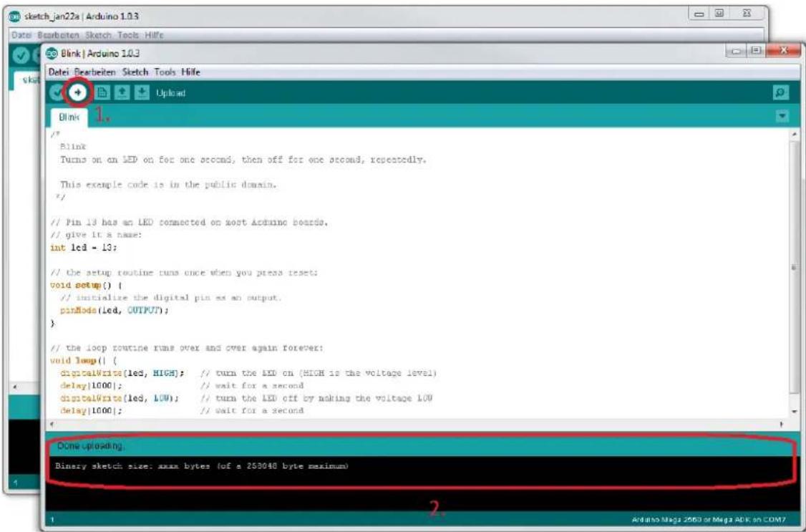Image resolution: width=806 pixels, height=532 pixels.
Task: Open Sketch menu in sketch_jan22a window
Action: [x=98, y=35]
